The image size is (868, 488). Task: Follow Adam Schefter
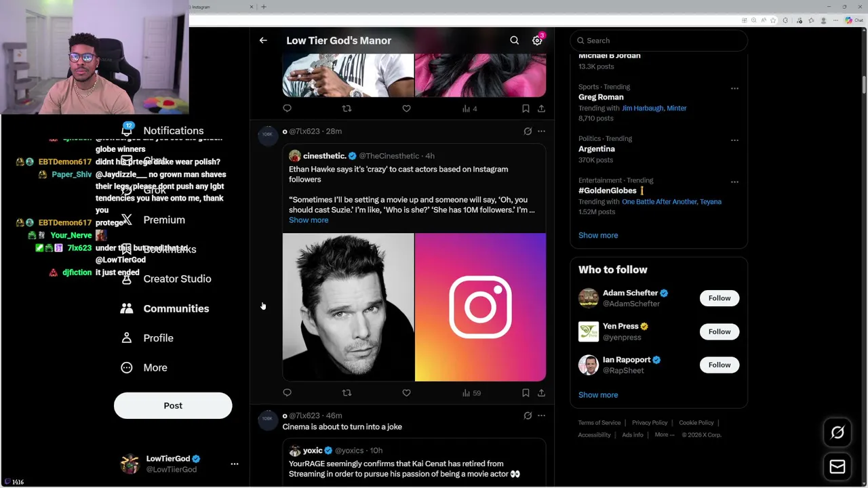coord(719,298)
